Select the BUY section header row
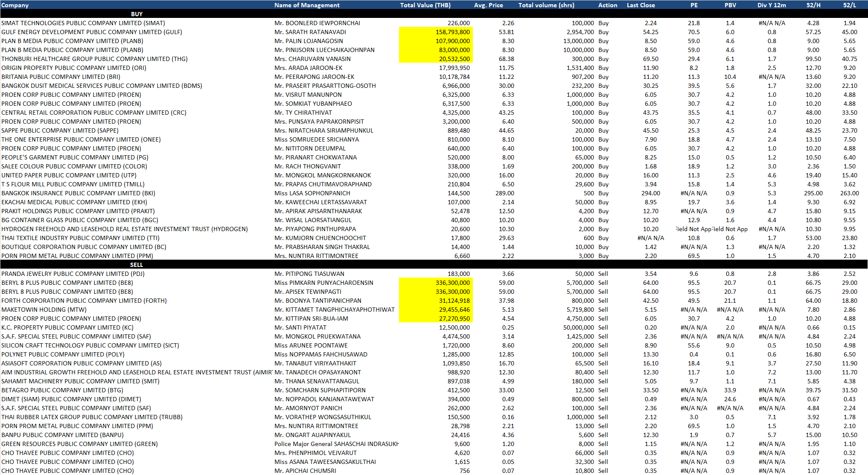868x475 pixels. tap(137, 14)
